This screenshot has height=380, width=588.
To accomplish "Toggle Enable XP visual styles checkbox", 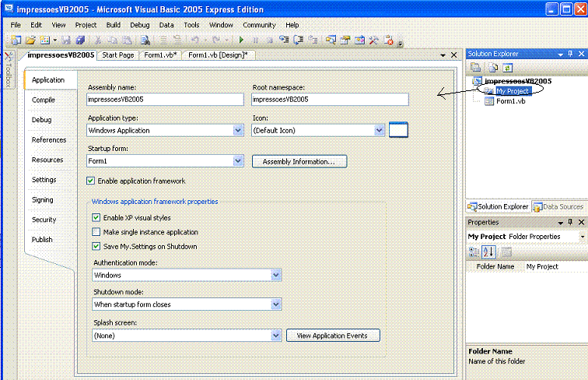I will (x=96, y=217).
